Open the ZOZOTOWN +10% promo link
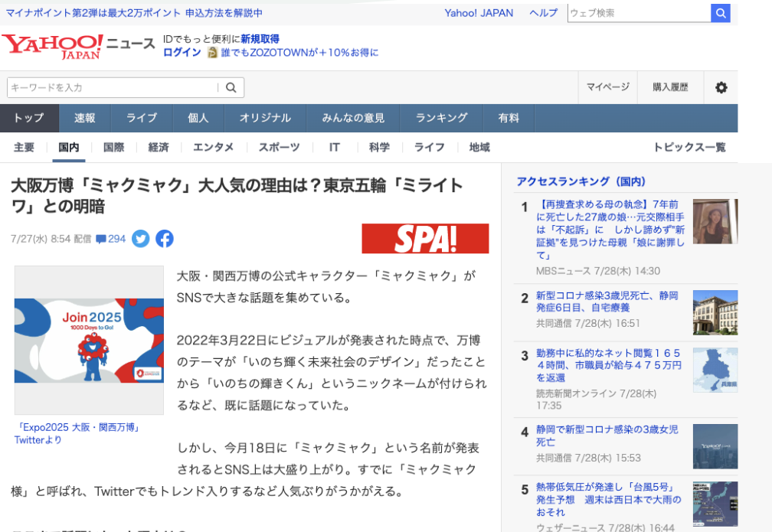Image resolution: width=772 pixels, height=532 pixels. (300, 52)
